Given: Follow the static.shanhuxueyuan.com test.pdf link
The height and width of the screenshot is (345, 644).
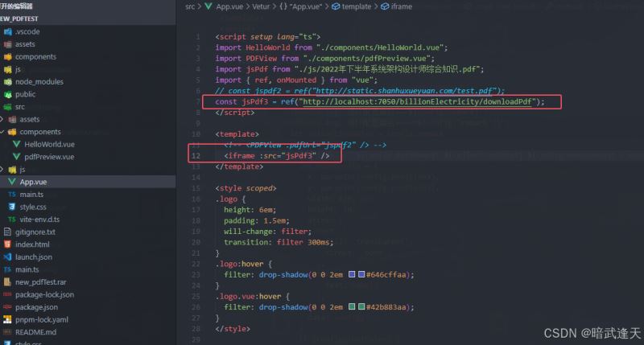Looking at the screenshot, I should pos(404,91).
